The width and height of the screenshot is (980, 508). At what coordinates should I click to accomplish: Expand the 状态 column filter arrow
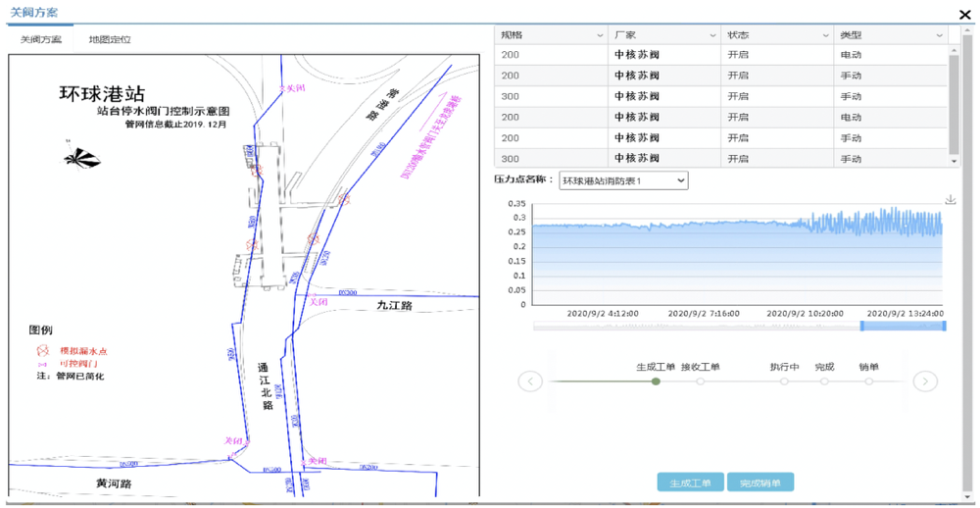pyautogui.click(x=825, y=35)
